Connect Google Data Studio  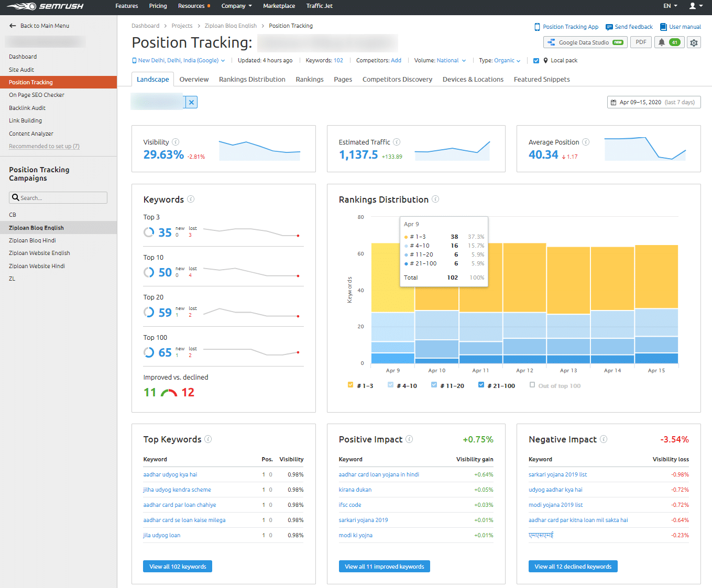click(585, 42)
